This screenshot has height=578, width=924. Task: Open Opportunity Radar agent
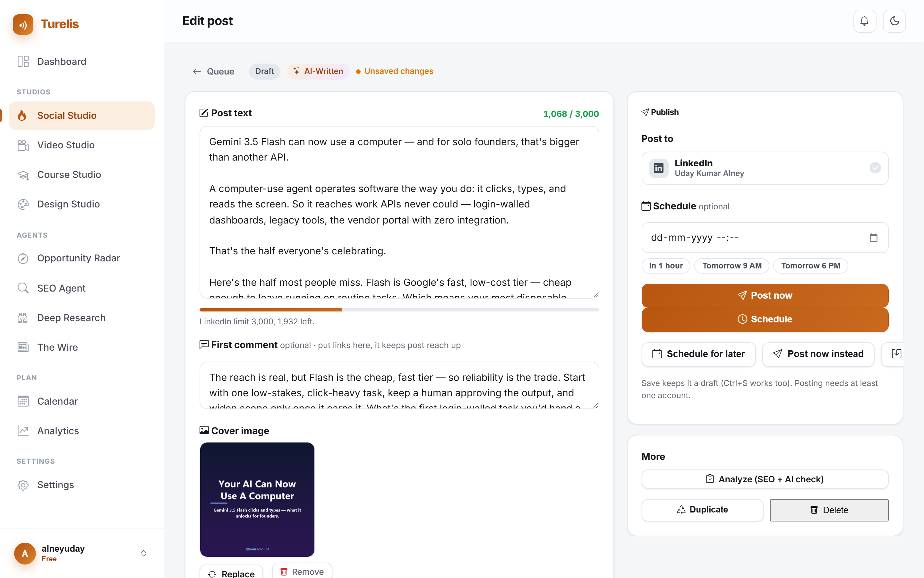tap(82, 258)
